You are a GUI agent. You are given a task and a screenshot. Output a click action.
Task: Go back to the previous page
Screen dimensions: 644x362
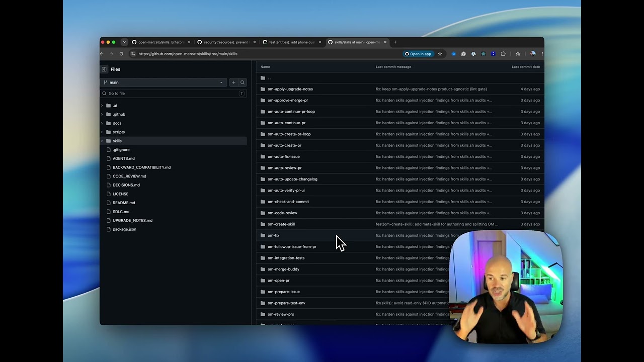(102, 54)
